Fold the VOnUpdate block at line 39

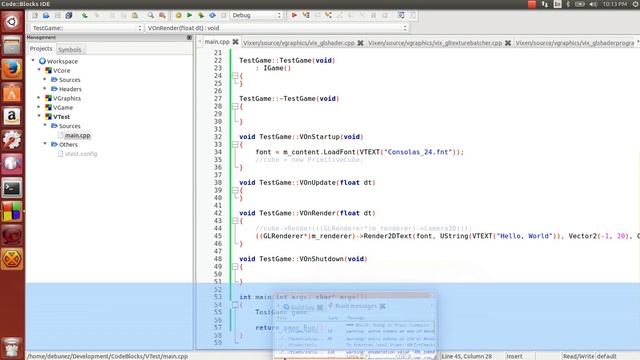pos(235,190)
